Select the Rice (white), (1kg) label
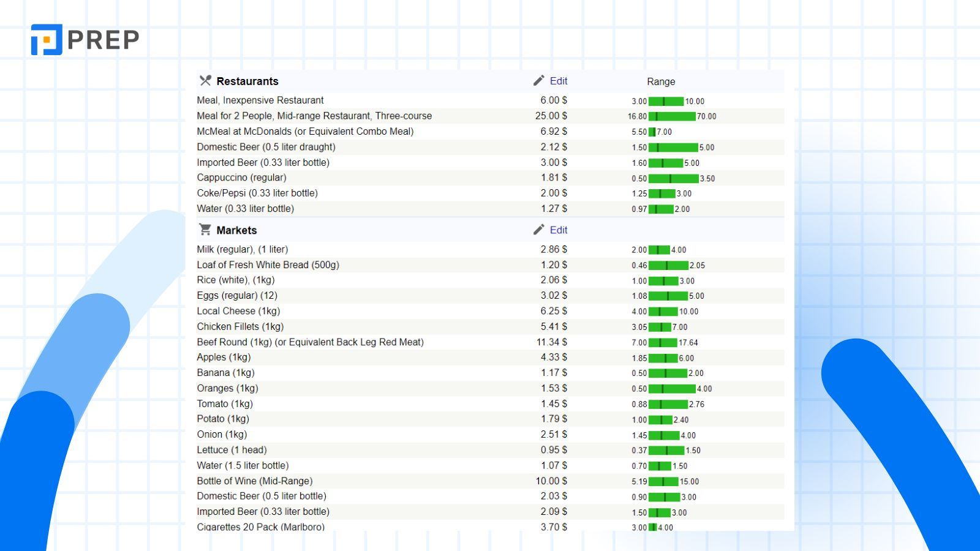This screenshot has height=551, width=980. pyautogui.click(x=235, y=280)
